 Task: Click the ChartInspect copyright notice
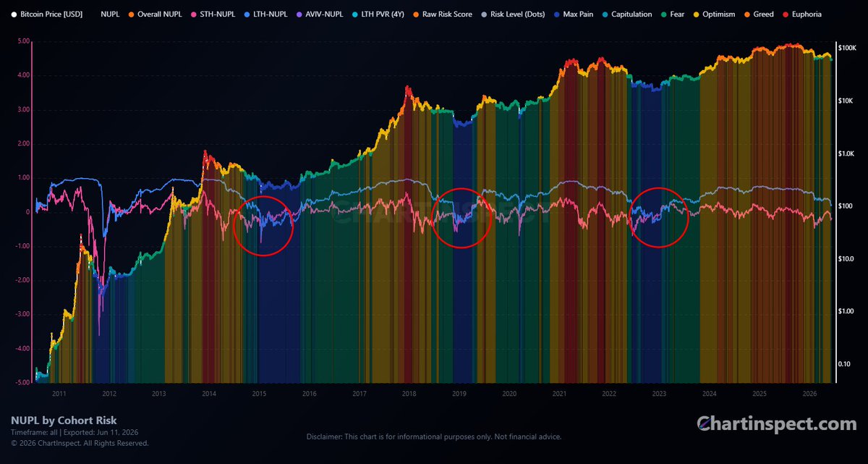coord(80,442)
